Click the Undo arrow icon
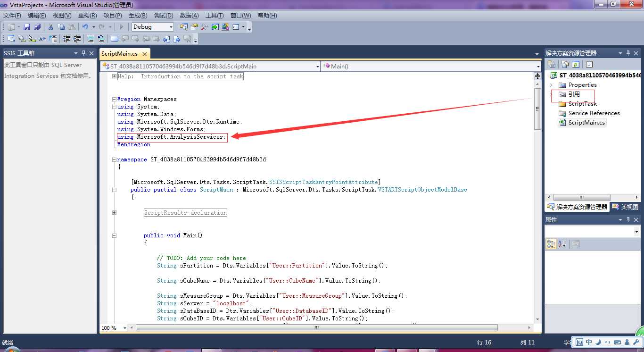644x352 pixels. coord(85,27)
